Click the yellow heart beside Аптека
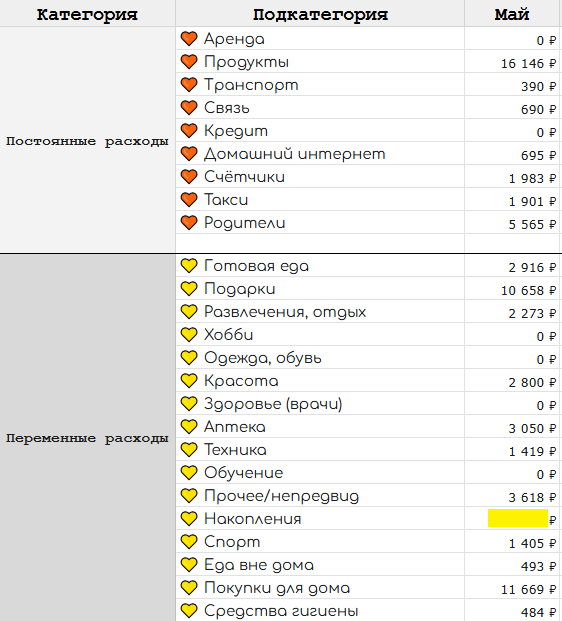562x621 pixels. point(189,427)
